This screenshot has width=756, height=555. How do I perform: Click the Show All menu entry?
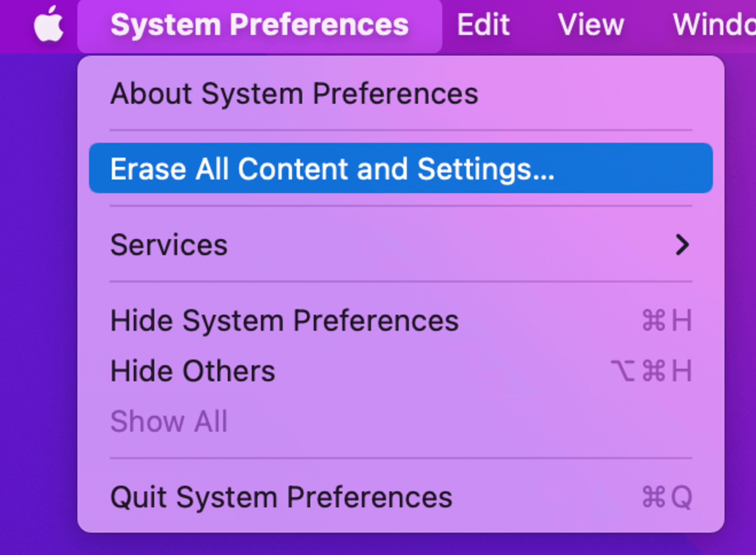point(169,421)
